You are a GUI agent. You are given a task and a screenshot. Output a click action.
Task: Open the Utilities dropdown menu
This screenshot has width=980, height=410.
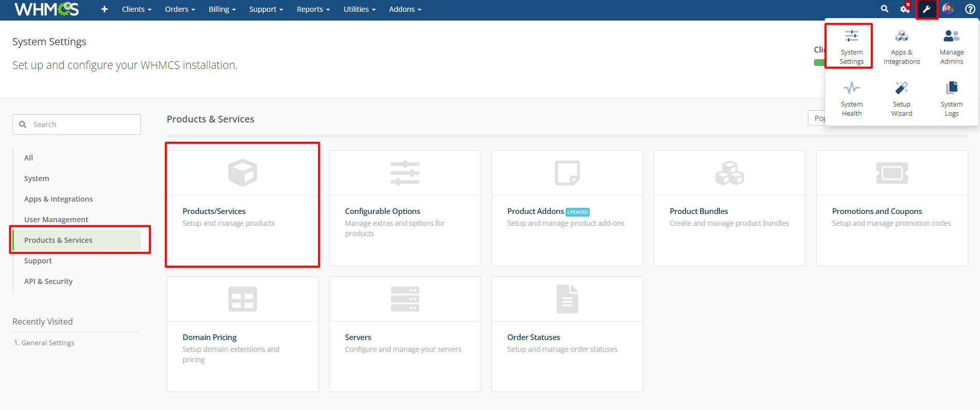pos(359,9)
